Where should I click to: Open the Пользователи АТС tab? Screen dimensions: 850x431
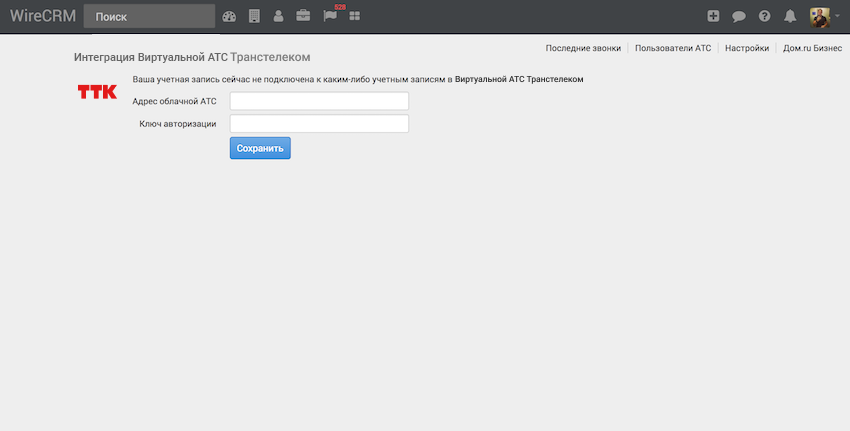point(673,48)
